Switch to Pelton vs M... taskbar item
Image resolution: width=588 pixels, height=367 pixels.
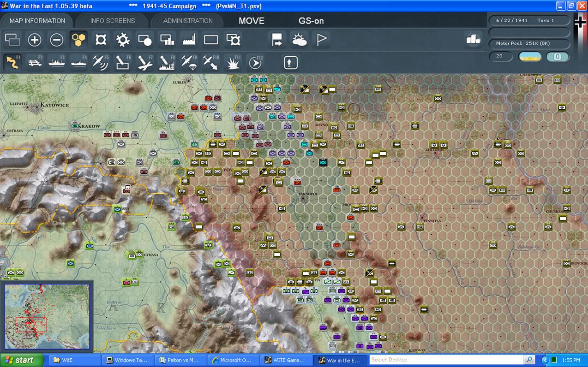180,360
